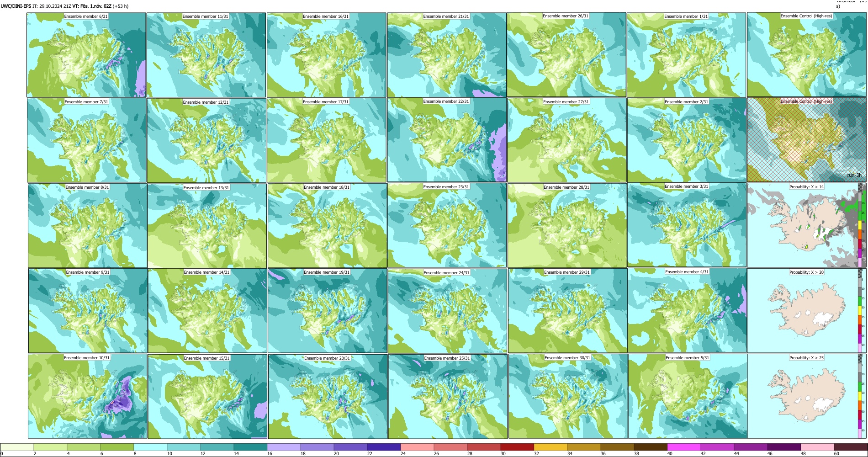Pick the dark teal 14–16 legend swatch
Image resolution: width=868 pixels, height=457 pixels.
(x=250, y=447)
